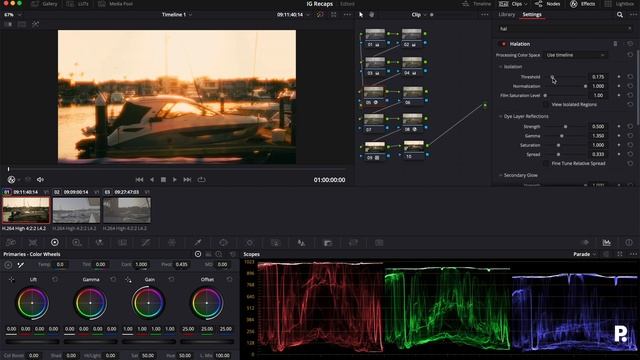Screen dimensions: 640x360
Task: Open the Lightbox view
Action: [620, 4]
